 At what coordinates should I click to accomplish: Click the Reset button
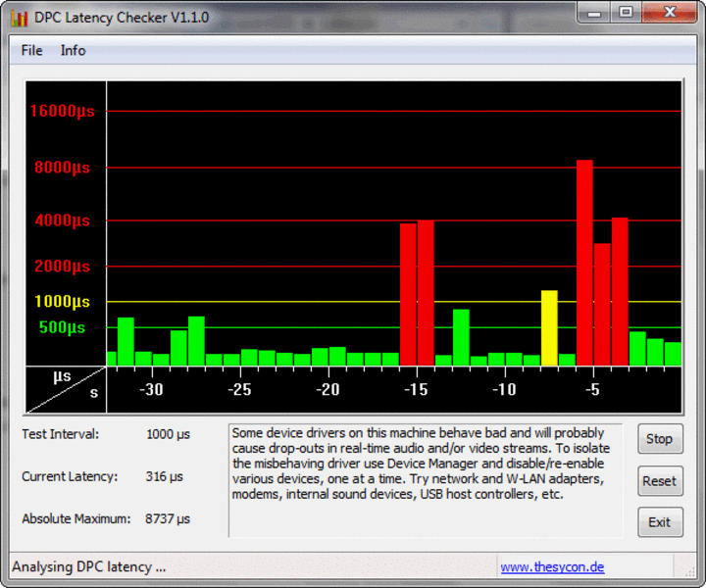tap(660, 481)
